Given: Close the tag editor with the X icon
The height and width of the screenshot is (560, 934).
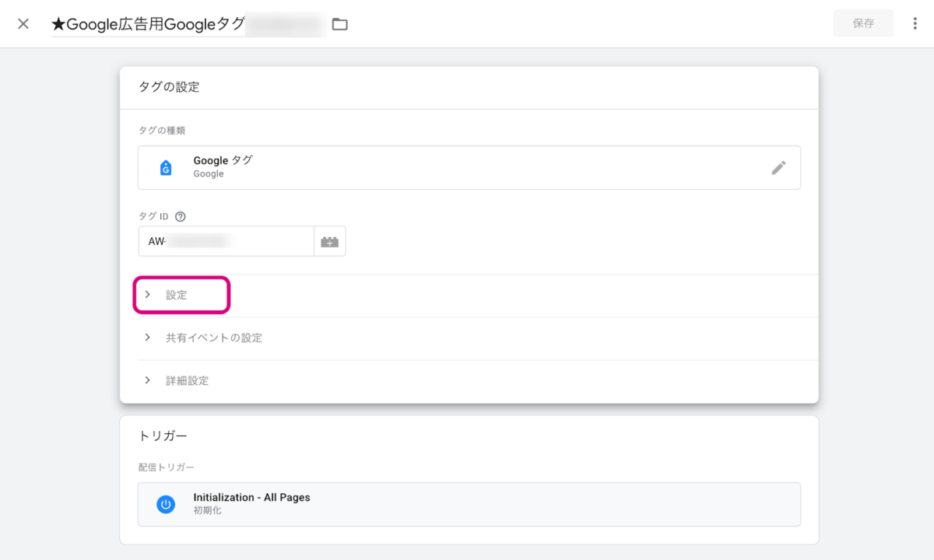Looking at the screenshot, I should 23,23.
